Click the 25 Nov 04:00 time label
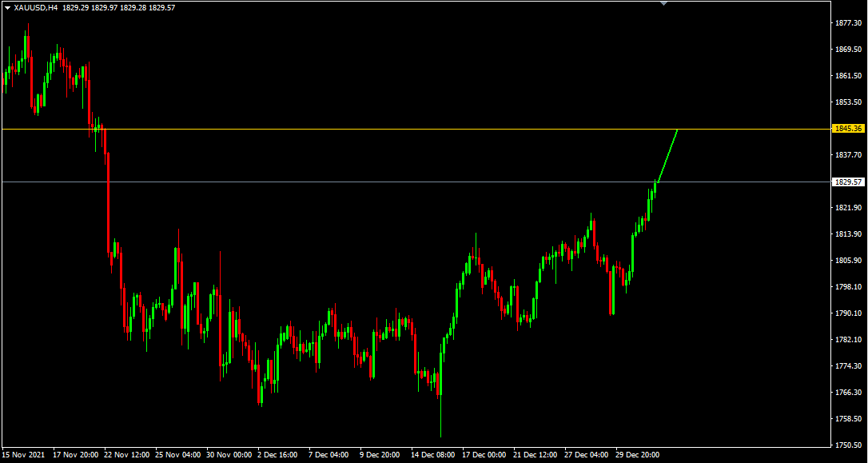868x463 pixels. click(x=176, y=454)
